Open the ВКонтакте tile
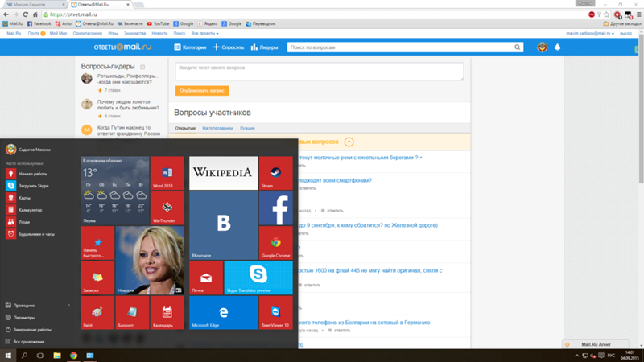 pyautogui.click(x=224, y=225)
